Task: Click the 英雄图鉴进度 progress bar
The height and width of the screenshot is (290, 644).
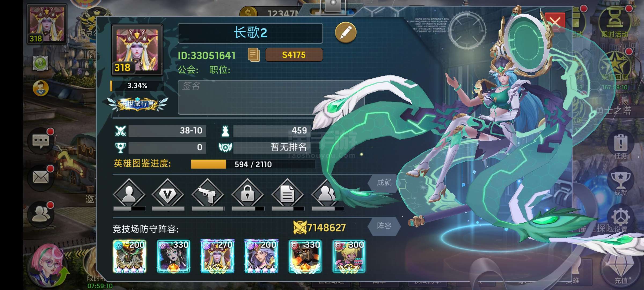Action: (253, 164)
